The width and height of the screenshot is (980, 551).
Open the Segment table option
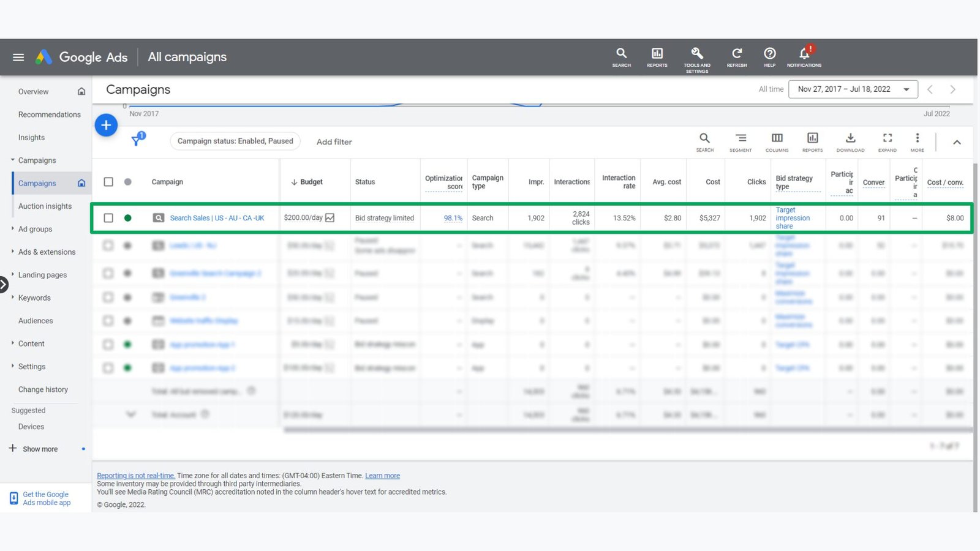741,142
